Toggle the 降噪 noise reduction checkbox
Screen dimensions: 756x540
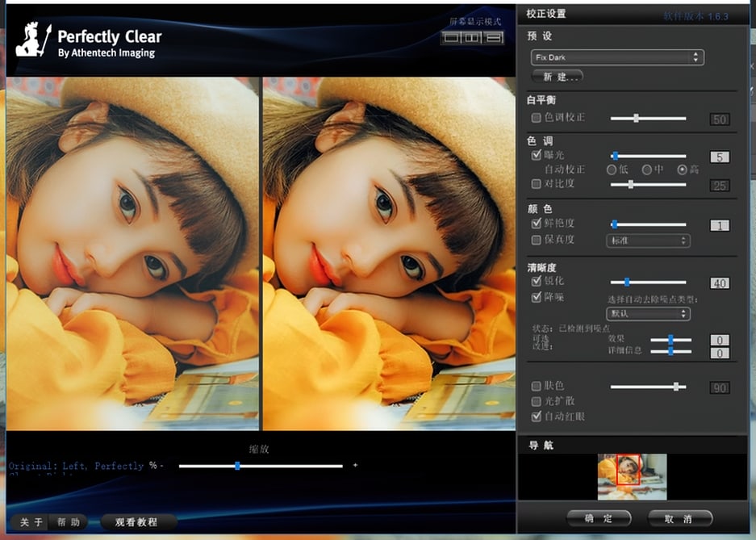coord(536,297)
